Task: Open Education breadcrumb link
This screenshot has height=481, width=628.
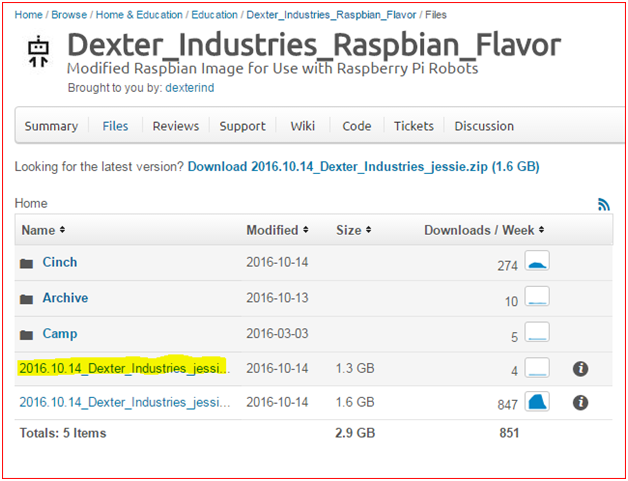Action: click(214, 15)
